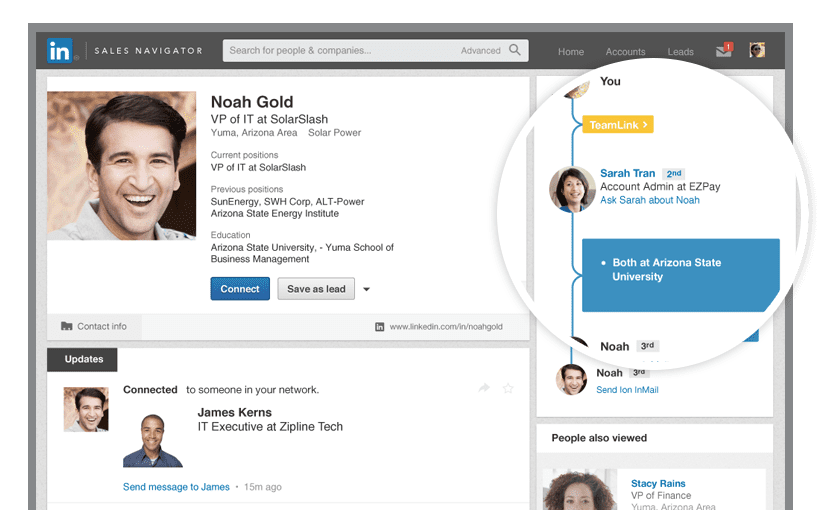
Task: Share the James Kerns update
Action: (484, 387)
